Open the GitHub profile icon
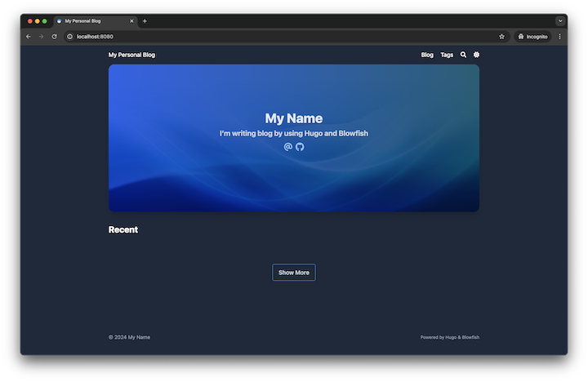Image resolution: width=588 pixels, height=382 pixels. [x=300, y=147]
